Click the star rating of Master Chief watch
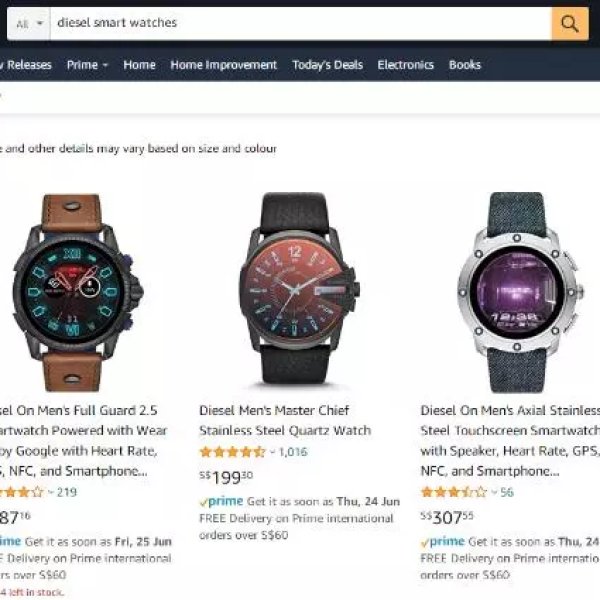The width and height of the screenshot is (600, 600). [x=232, y=452]
